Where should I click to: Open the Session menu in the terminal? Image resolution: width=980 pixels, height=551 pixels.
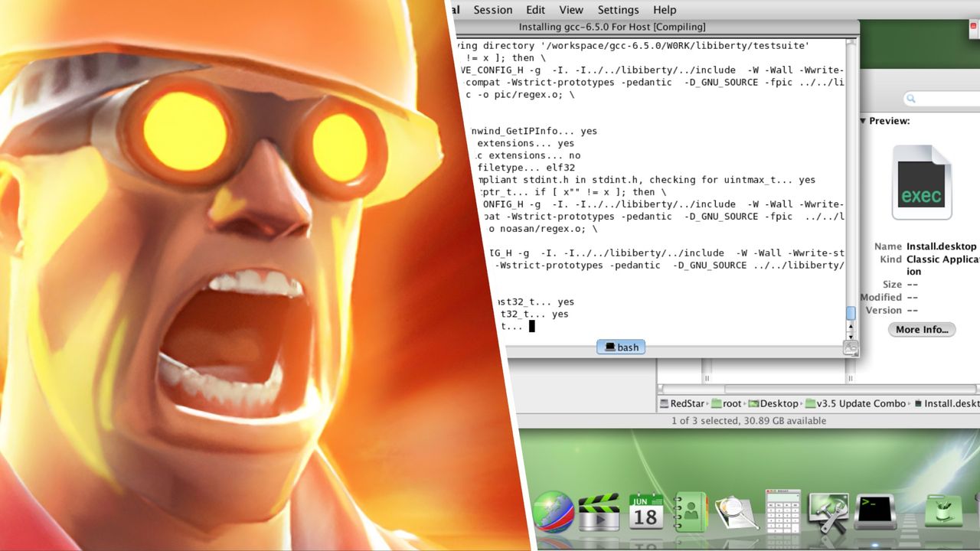point(492,10)
